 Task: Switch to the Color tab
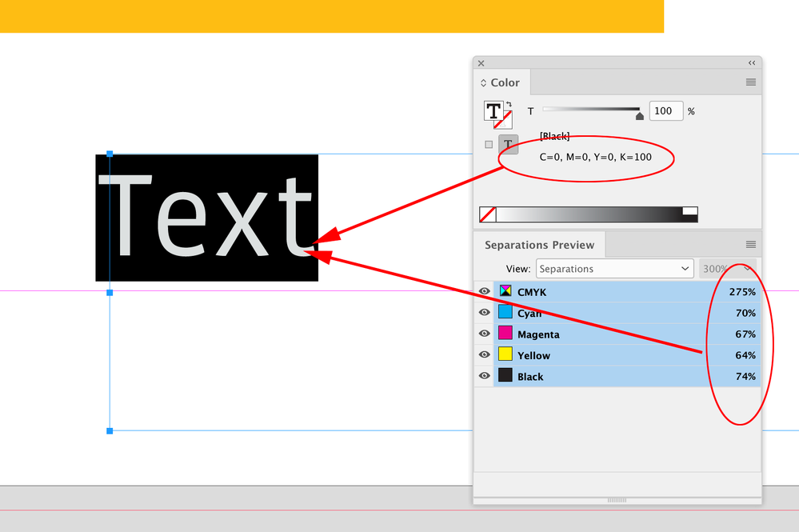tap(503, 82)
